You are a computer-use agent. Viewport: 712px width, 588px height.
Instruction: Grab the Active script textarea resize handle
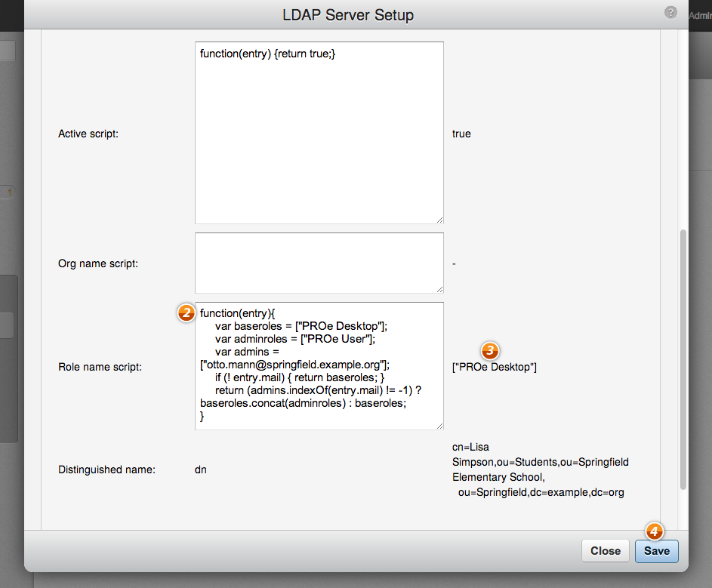[x=439, y=220]
